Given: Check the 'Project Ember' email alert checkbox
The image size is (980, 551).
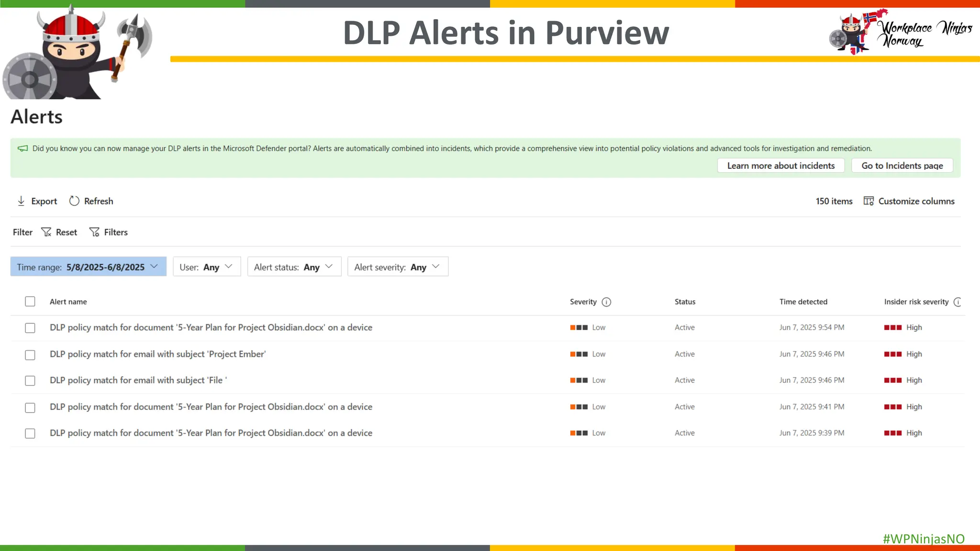Looking at the screenshot, I should 30,355.
